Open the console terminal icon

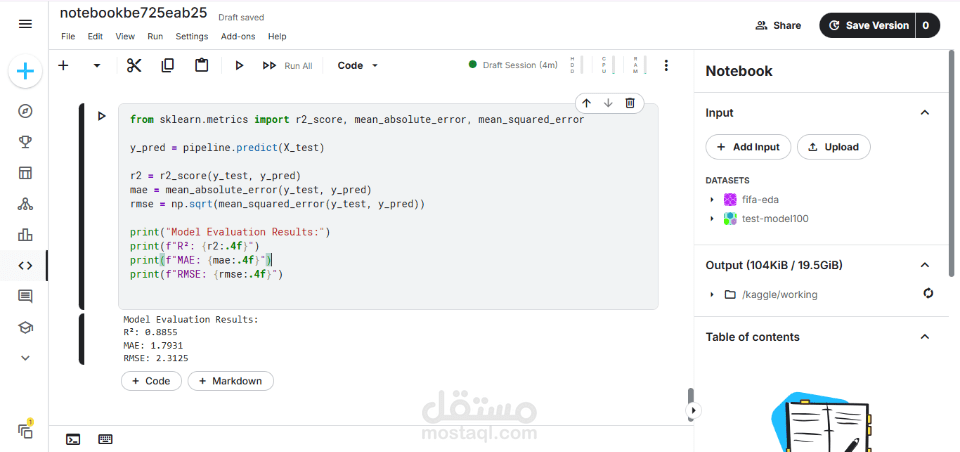[x=73, y=439]
